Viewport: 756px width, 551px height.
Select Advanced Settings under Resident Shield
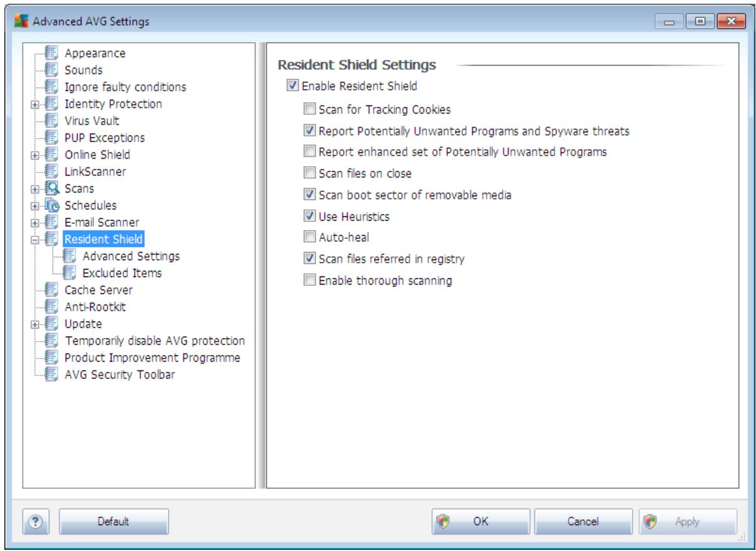[x=131, y=256]
